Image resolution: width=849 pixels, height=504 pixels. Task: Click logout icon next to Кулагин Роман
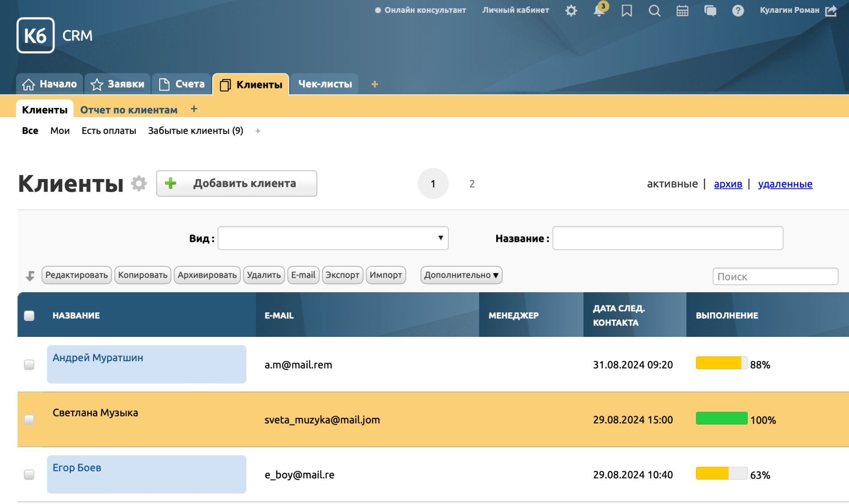point(831,11)
